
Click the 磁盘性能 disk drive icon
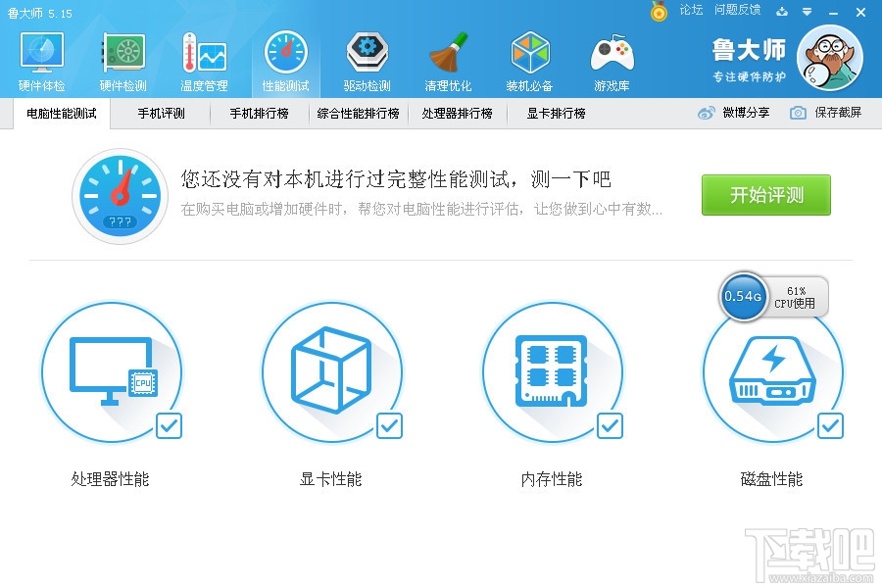(x=773, y=371)
